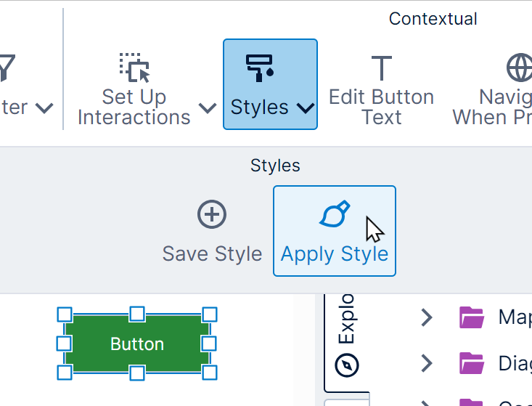Viewport: 532px width, 406px height.
Task: Select the green Button element on canvas
Action: [x=137, y=344]
